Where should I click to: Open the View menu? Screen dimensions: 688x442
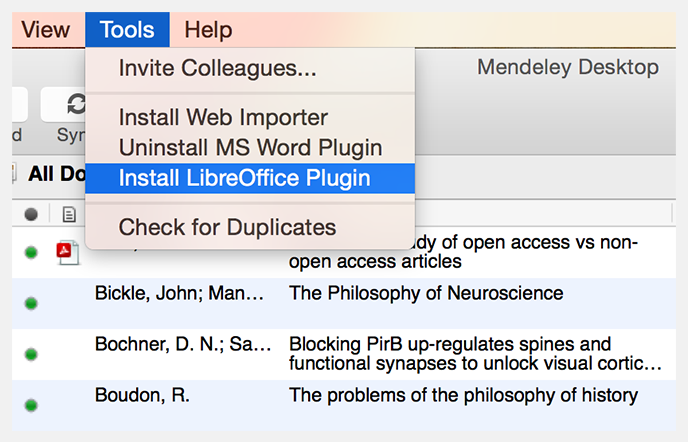tap(46, 30)
